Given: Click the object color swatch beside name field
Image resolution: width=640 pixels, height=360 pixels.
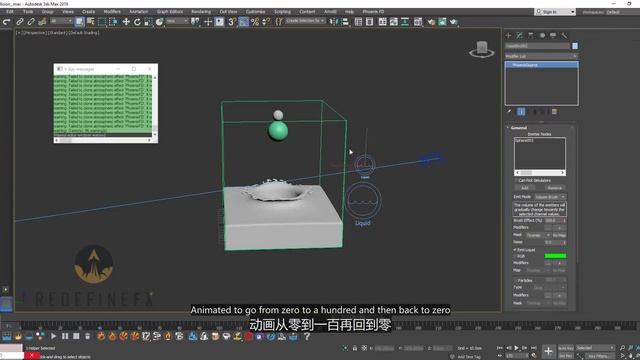Looking at the screenshot, I should pos(575,46).
